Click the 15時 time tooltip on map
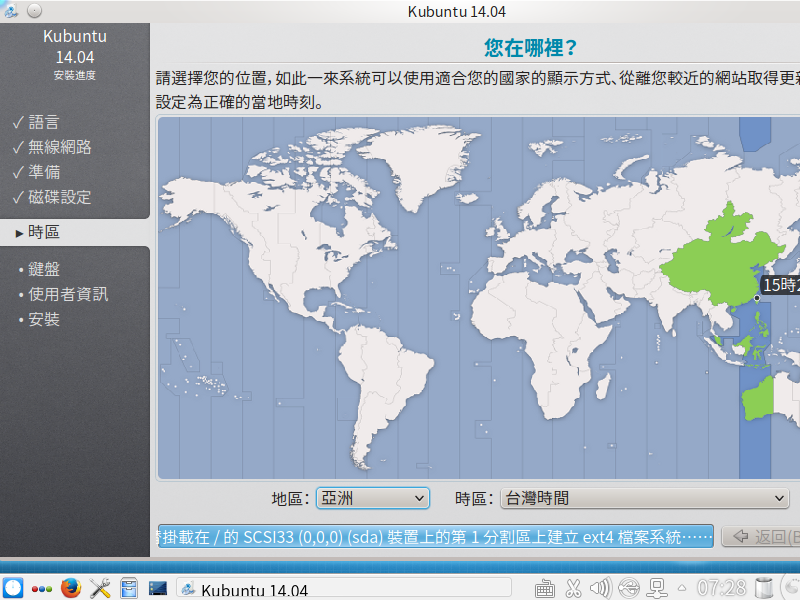 click(x=780, y=285)
